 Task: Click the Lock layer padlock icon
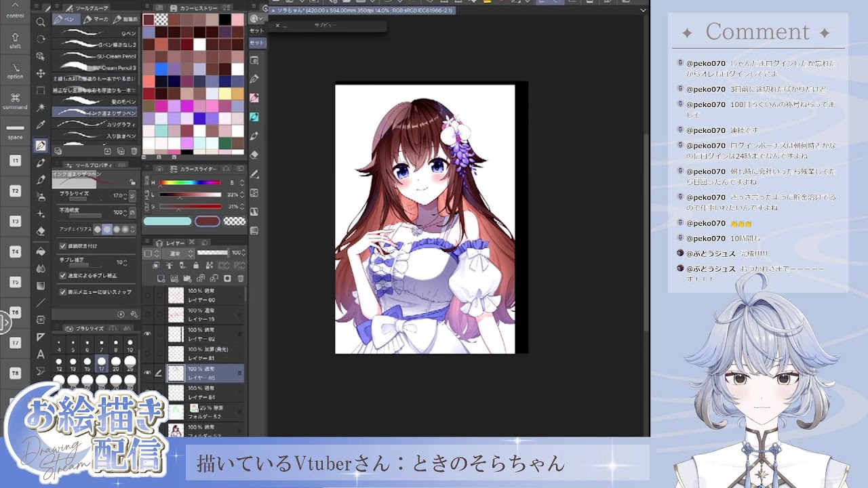pos(196,266)
